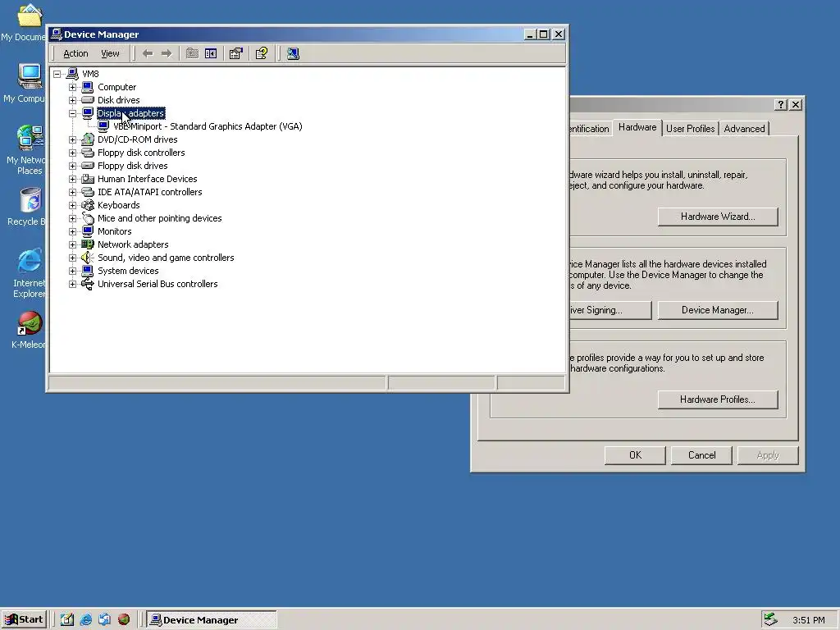Collapse the VM8 root node
The image size is (840, 630).
(57, 74)
